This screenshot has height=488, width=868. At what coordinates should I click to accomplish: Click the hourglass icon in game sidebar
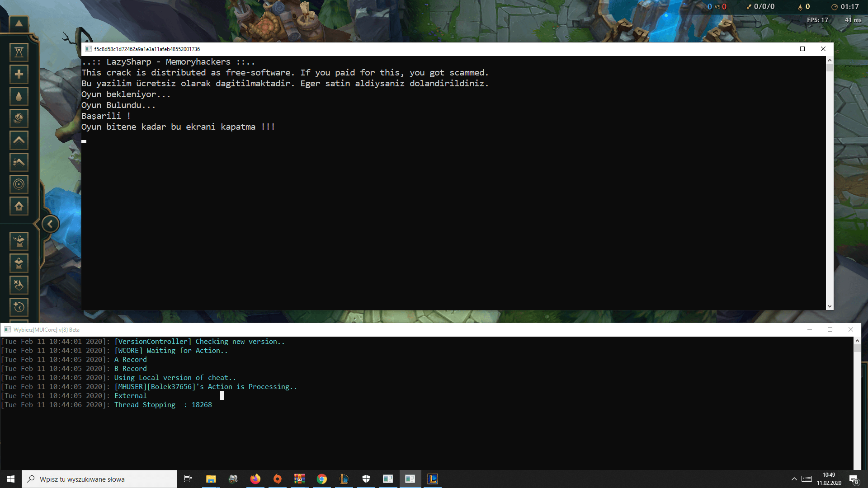19,52
